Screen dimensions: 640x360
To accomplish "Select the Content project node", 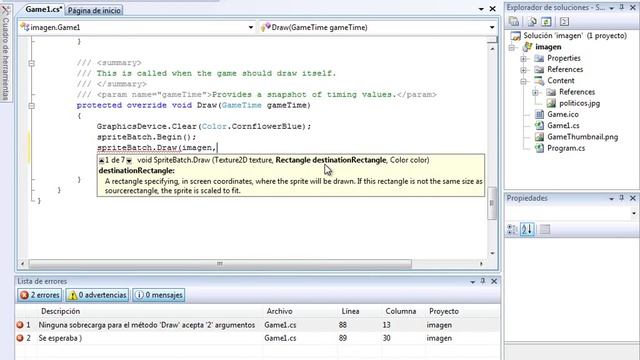I will click(x=560, y=81).
